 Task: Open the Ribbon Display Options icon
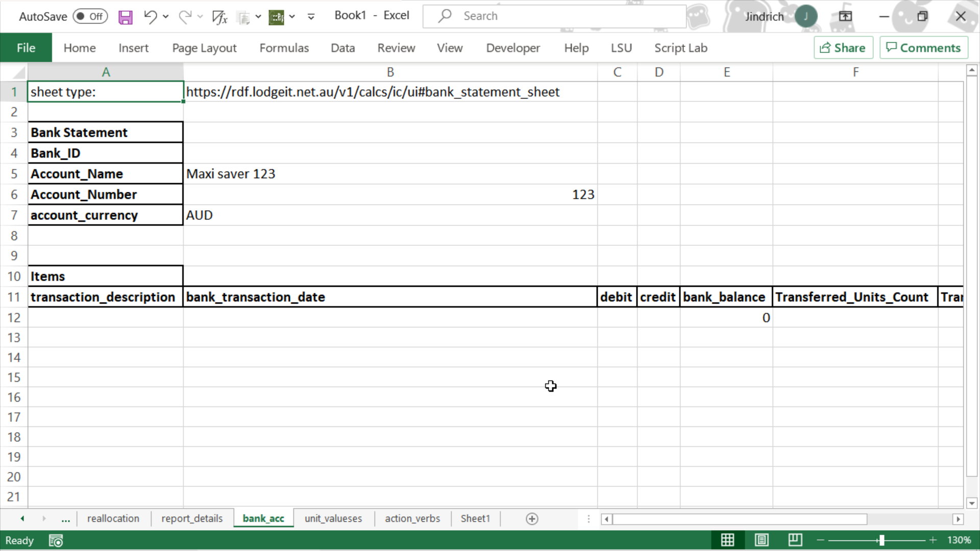tap(845, 16)
